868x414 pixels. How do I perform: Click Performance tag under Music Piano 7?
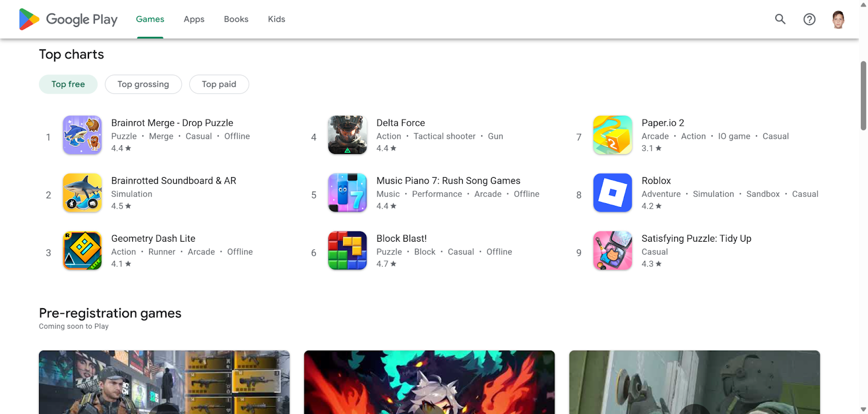pos(437,194)
